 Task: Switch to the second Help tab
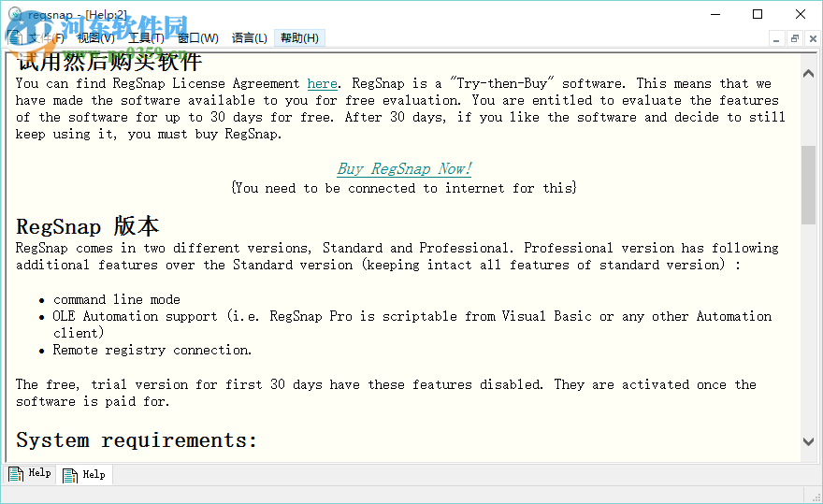click(84, 475)
